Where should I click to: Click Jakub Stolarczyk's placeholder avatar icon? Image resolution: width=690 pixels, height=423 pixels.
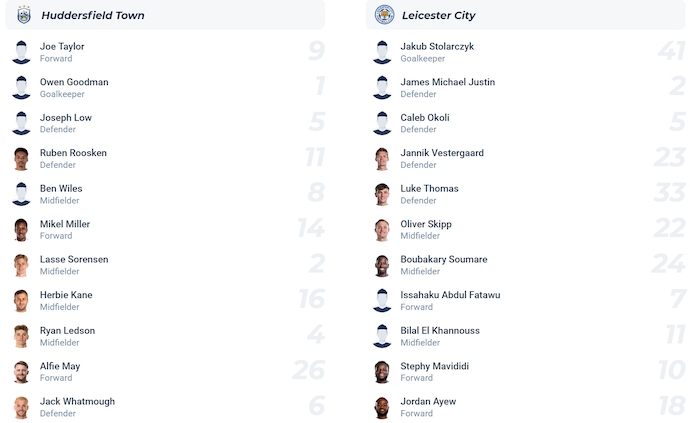382,53
